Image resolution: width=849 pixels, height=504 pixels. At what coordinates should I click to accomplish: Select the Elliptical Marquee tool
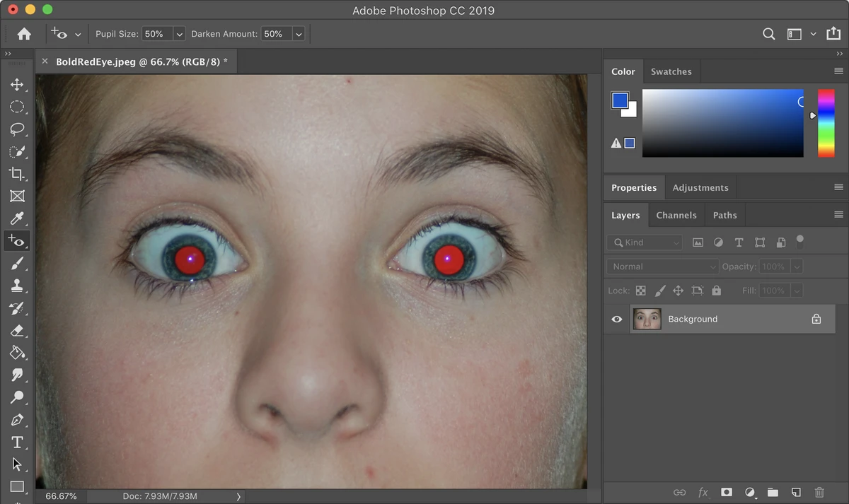[x=16, y=107]
